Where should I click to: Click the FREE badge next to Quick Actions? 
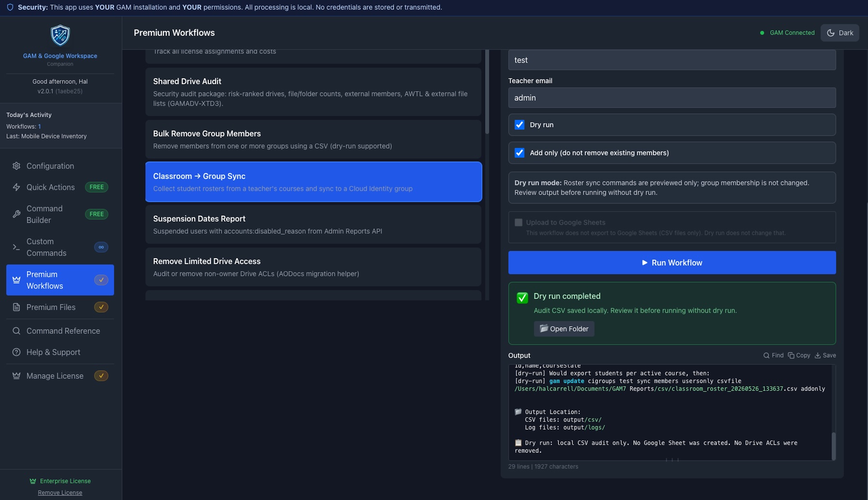point(97,187)
